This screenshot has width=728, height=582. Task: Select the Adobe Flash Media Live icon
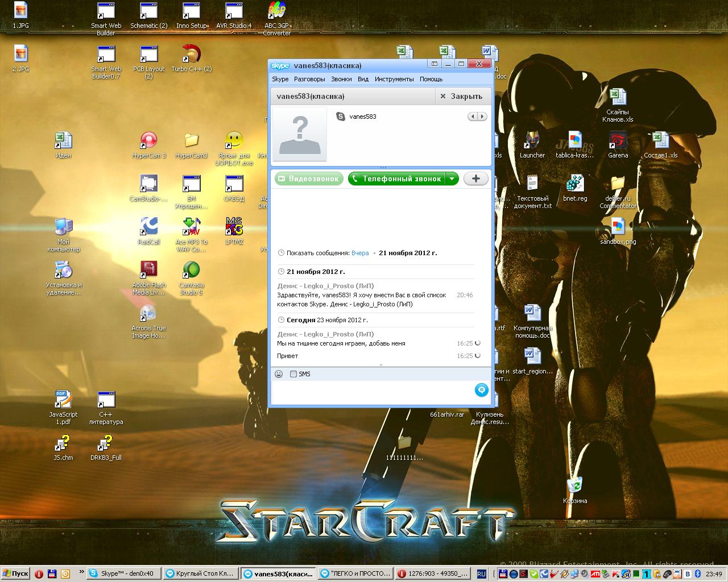tap(149, 278)
